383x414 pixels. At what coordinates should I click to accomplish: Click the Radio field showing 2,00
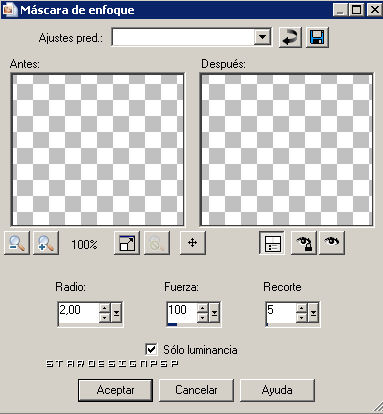point(79,313)
